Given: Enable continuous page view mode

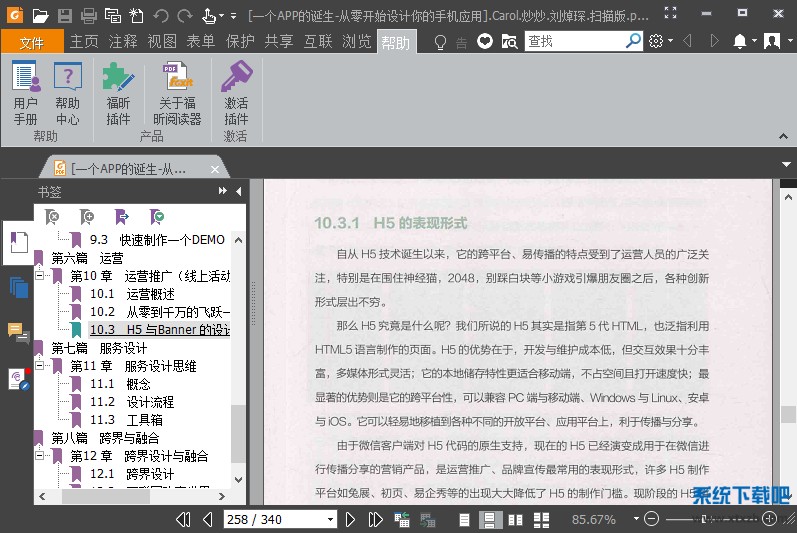Looking at the screenshot, I should tap(490, 519).
